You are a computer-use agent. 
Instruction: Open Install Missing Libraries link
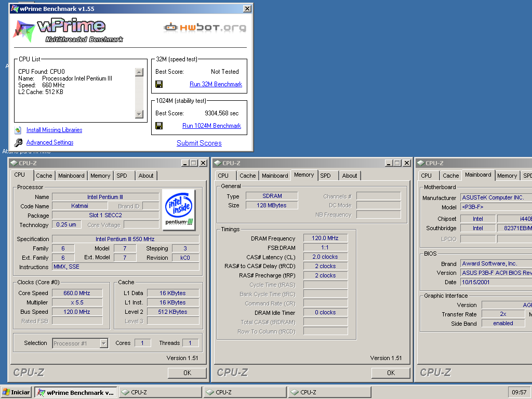[x=54, y=130]
